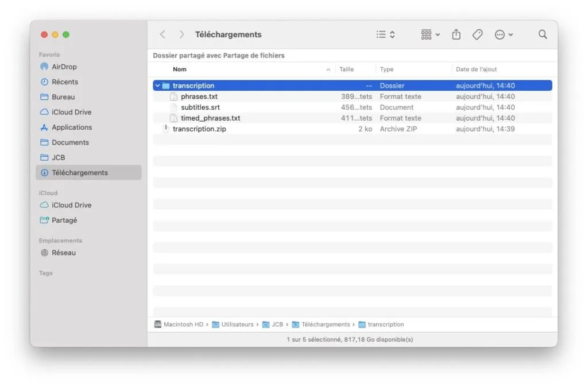Collapse the transcription folder disclosure triangle
The width and height of the screenshot is (588, 387).
157,85
